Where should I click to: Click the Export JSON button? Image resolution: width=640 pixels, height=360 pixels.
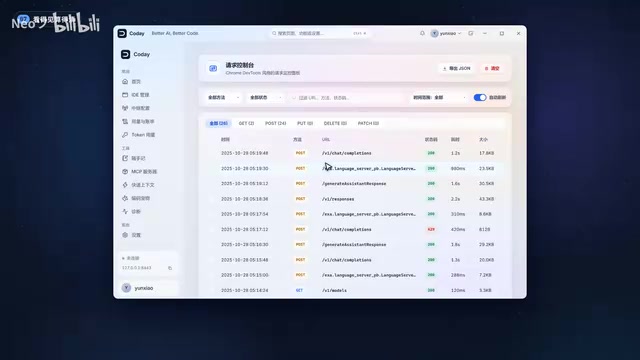456,69
